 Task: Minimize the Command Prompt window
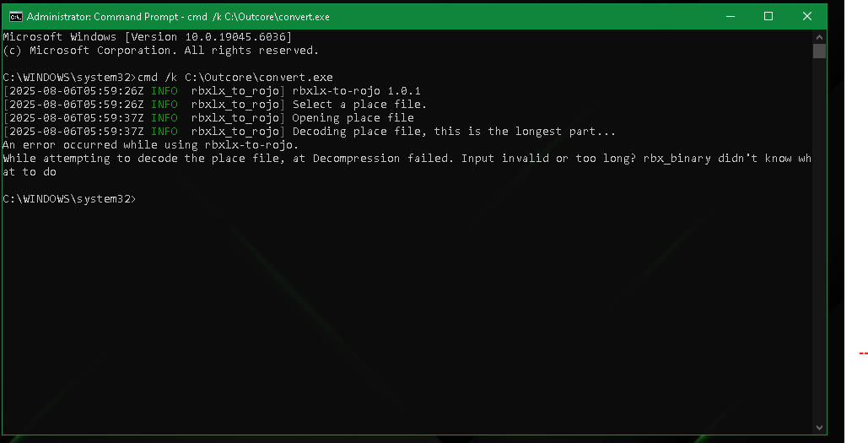coord(730,16)
